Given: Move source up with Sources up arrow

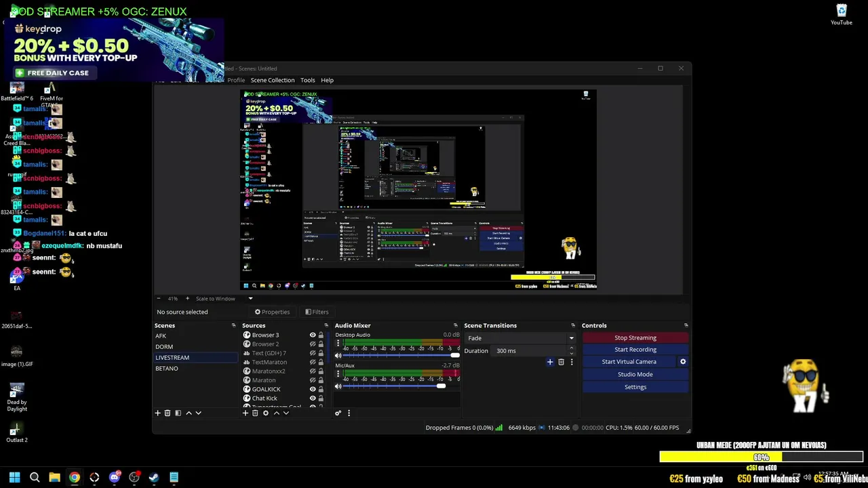Looking at the screenshot, I should [276, 413].
